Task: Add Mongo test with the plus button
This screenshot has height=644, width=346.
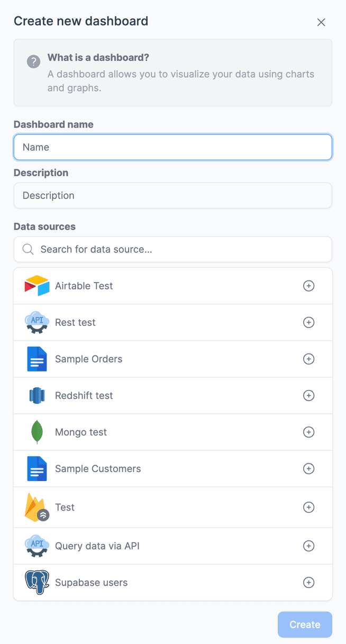Action: click(308, 432)
